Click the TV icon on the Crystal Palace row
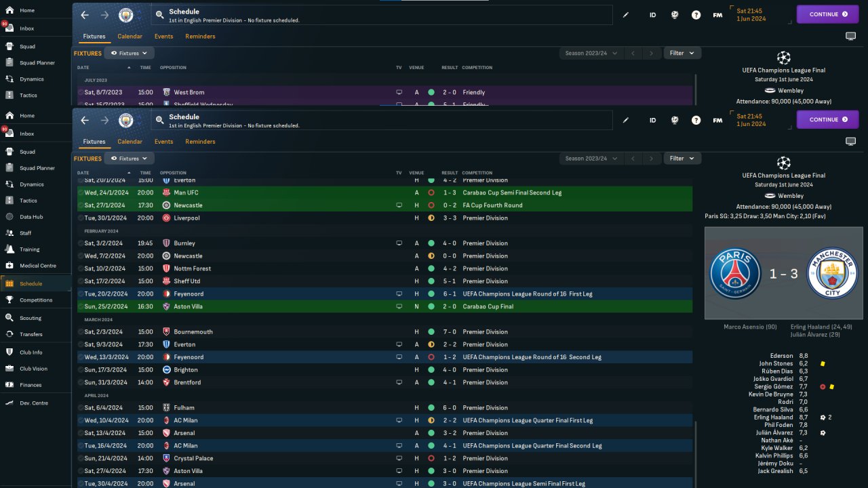This screenshot has height=488, width=868. [x=399, y=458]
